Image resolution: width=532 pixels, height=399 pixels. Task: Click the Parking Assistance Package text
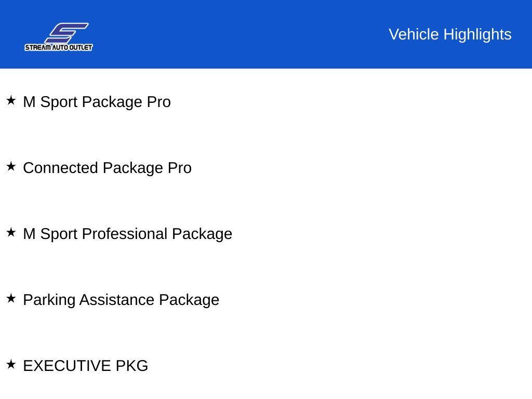pos(121,300)
